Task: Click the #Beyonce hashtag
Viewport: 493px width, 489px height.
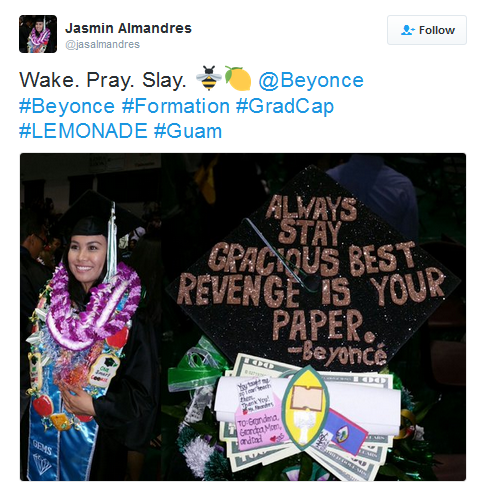Action: 67,106
